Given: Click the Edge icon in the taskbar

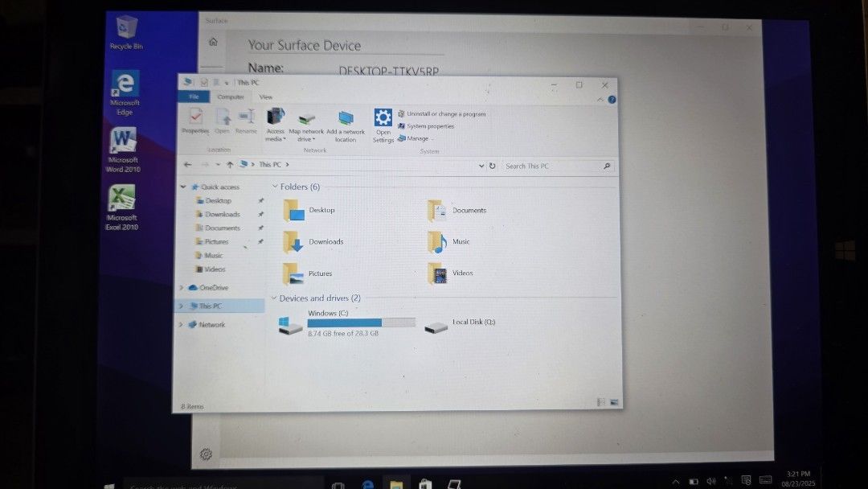Looking at the screenshot, I should (367, 484).
